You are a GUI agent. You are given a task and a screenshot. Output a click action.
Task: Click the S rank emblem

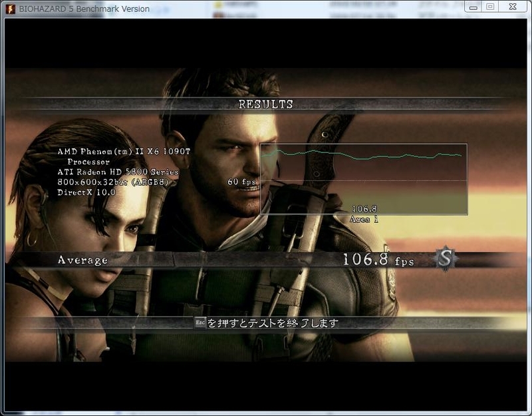(446, 259)
